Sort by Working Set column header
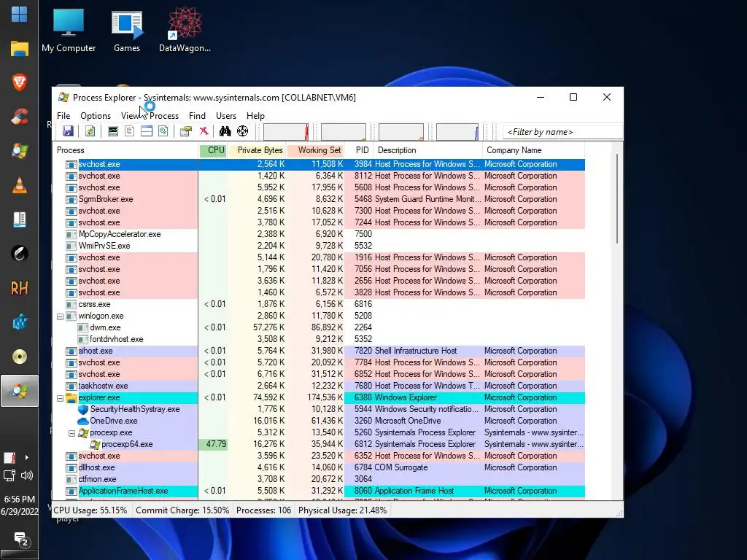The image size is (747, 560). (315, 150)
